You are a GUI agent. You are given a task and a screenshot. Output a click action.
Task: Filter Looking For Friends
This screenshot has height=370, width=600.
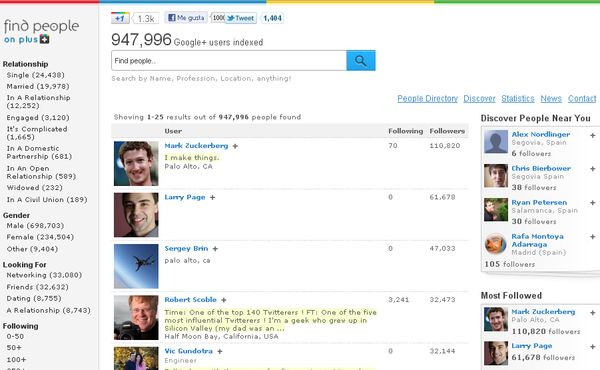(x=38, y=287)
